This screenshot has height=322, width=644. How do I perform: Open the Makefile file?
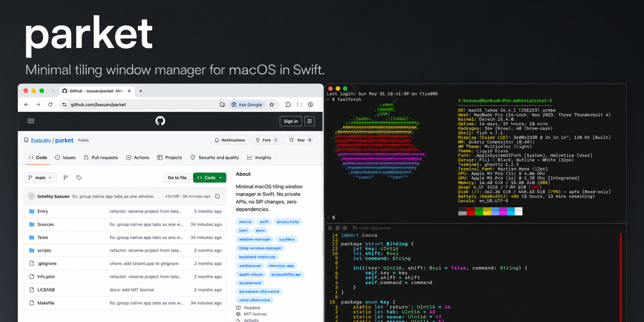point(46,303)
